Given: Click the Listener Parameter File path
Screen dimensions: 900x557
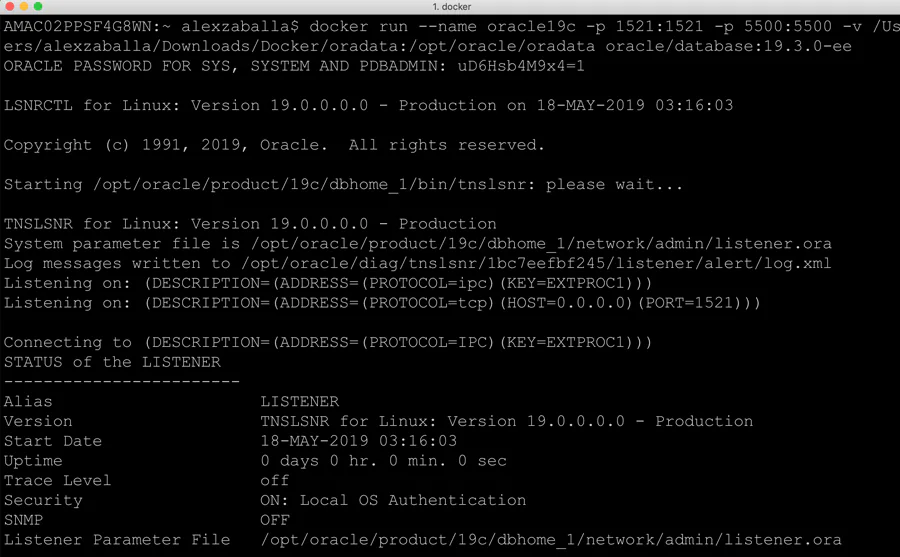Looking at the screenshot, I should click(551, 539).
